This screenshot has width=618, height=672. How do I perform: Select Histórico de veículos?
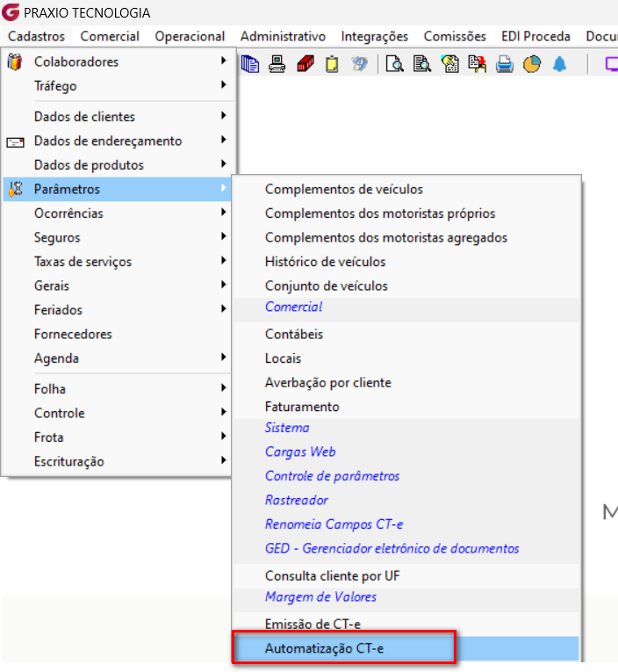point(406,262)
